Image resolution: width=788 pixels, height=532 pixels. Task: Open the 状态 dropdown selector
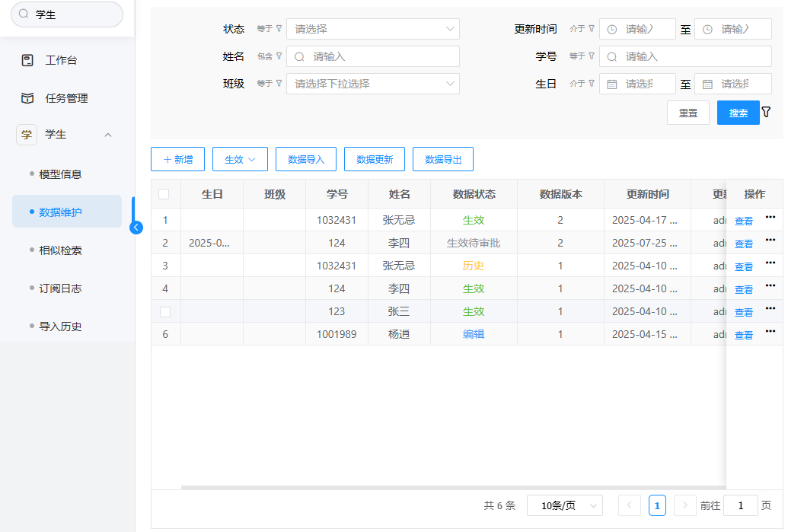[x=373, y=29]
